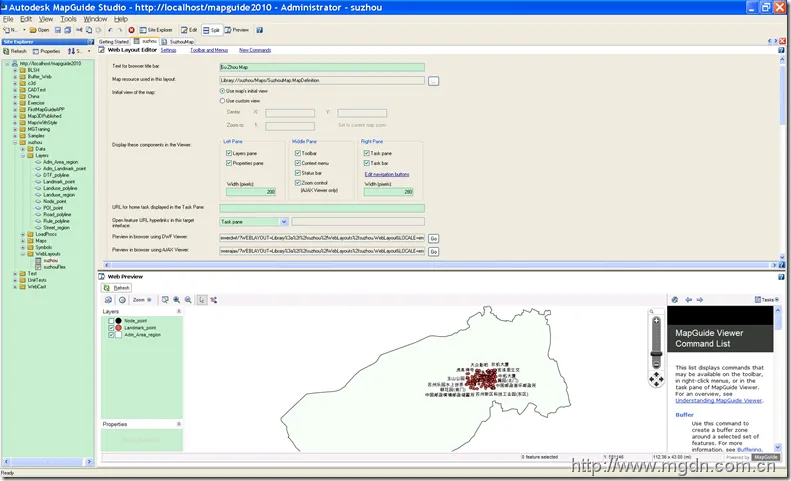Click Edit navigation buttons link

[x=387, y=174]
